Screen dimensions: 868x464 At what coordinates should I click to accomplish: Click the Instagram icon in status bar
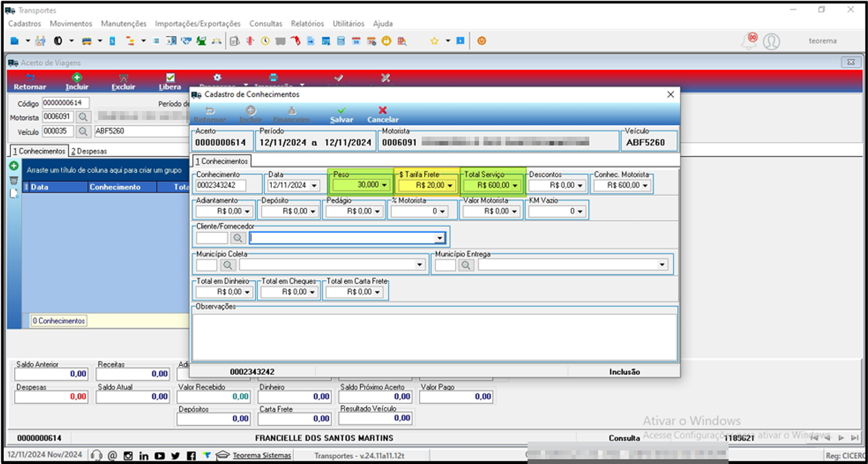pos(128,455)
